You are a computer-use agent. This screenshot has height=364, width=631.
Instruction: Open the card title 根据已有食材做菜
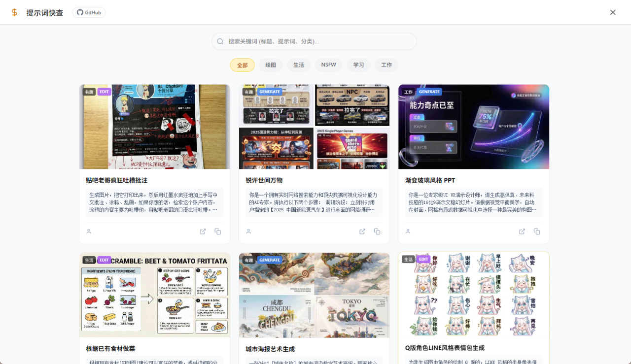[x=110, y=349]
